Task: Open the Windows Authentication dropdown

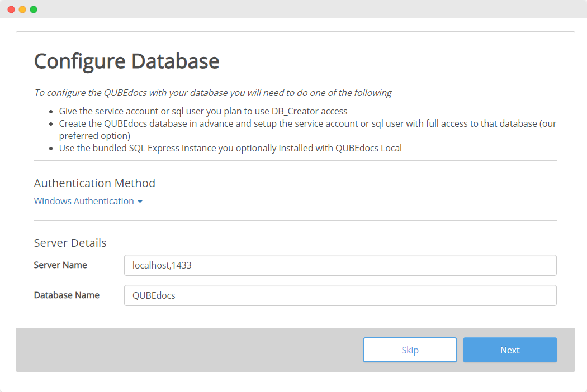Action: click(88, 201)
